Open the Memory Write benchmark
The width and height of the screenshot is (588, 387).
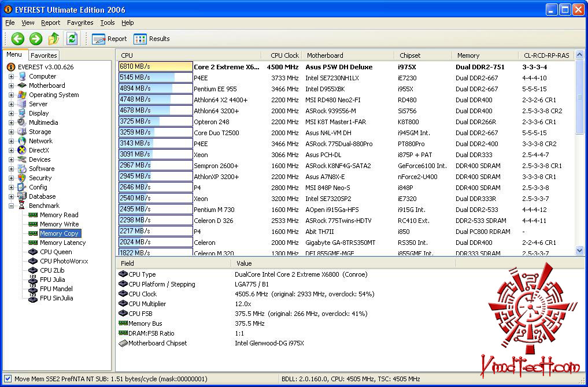tap(59, 224)
